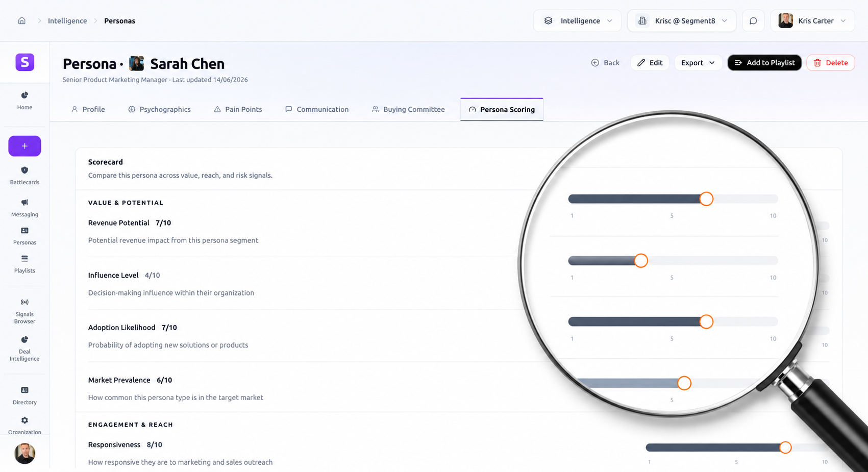Click the Revenue Potential 7/10 label
868x472 pixels.
129,223
